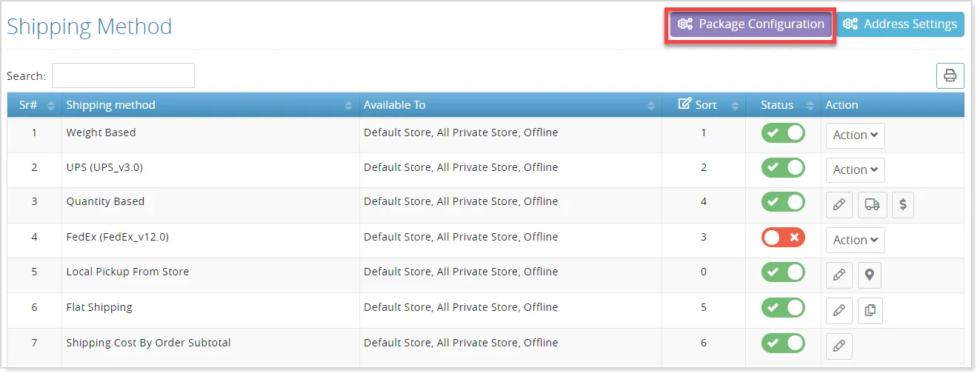The height and width of the screenshot is (376, 980).
Task: Edit Quantity Based shipping with pencil icon
Action: [x=839, y=205]
